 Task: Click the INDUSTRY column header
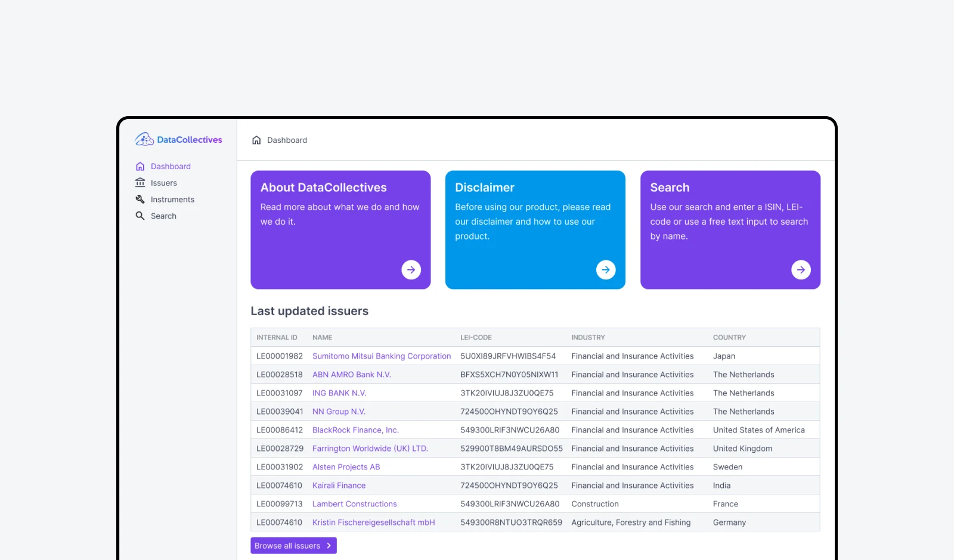[x=588, y=337]
